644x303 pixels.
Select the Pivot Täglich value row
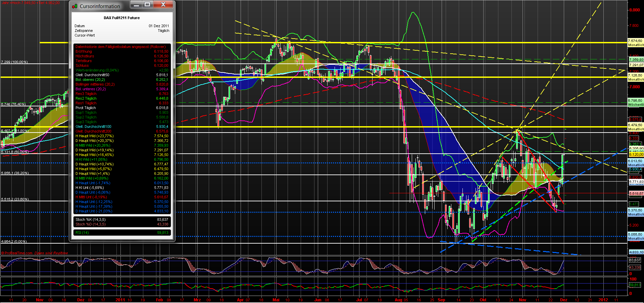(86, 108)
